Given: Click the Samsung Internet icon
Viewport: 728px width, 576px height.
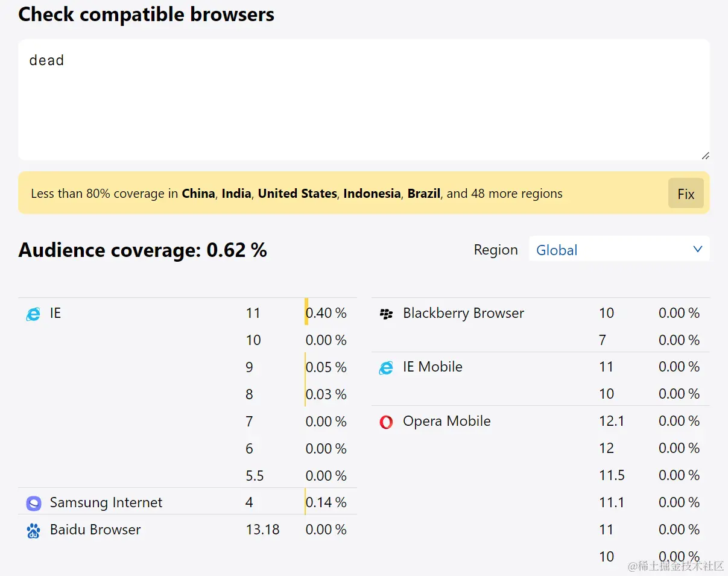Looking at the screenshot, I should pyautogui.click(x=33, y=503).
